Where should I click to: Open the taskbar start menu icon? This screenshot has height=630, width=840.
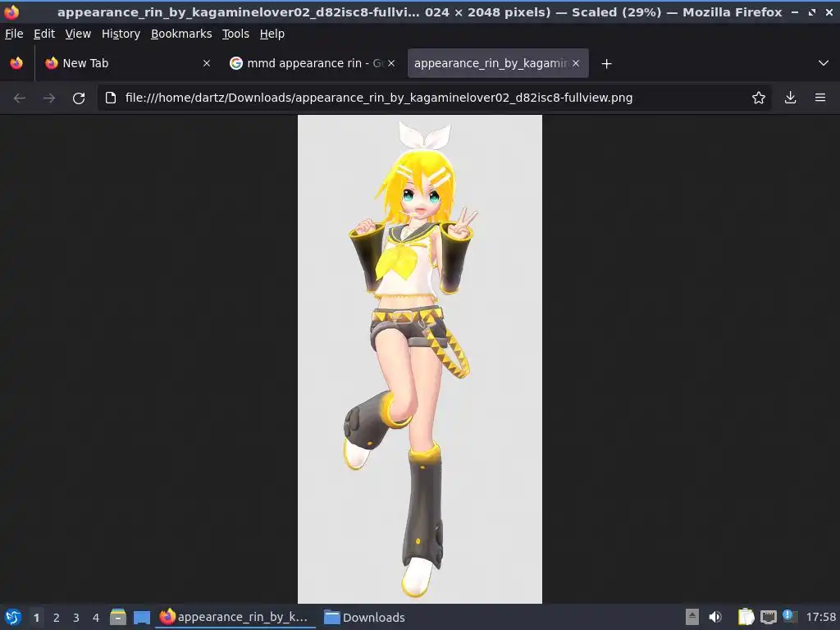coord(13,618)
